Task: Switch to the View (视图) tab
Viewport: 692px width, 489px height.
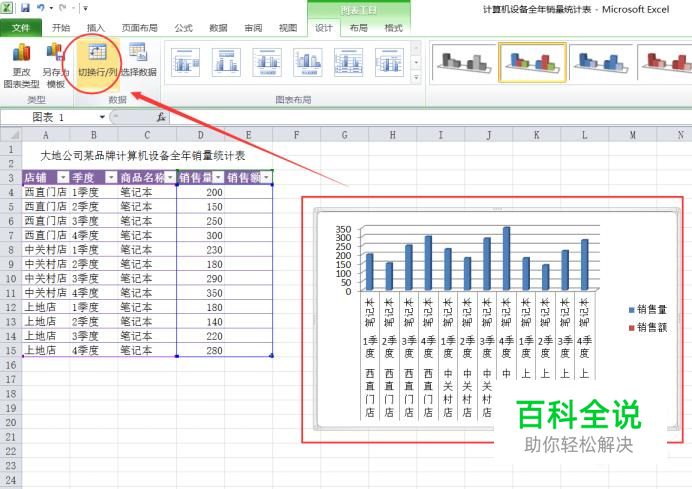Action: click(x=288, y=28)
